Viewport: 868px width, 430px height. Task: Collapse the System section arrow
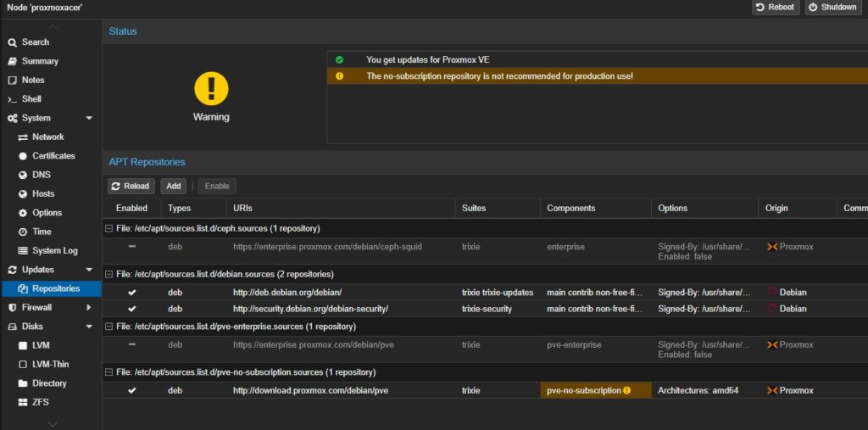88,118
